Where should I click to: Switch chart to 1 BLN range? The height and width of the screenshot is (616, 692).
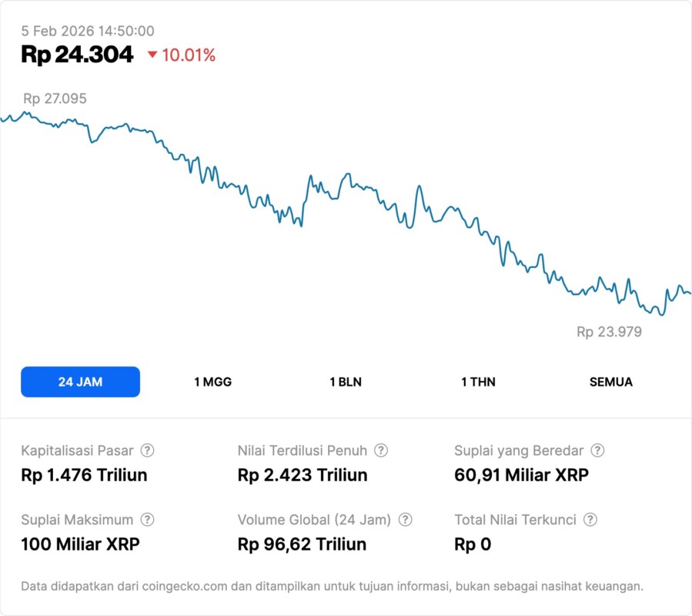(x=346, y=382)
